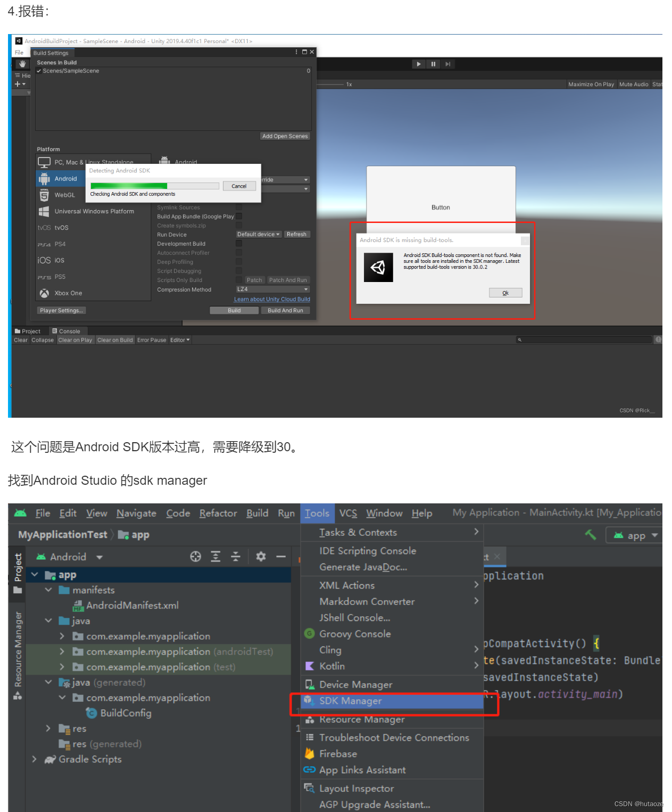
Task: Click the Gradle Scripts elephant icon
Action: tap(50, 759)
